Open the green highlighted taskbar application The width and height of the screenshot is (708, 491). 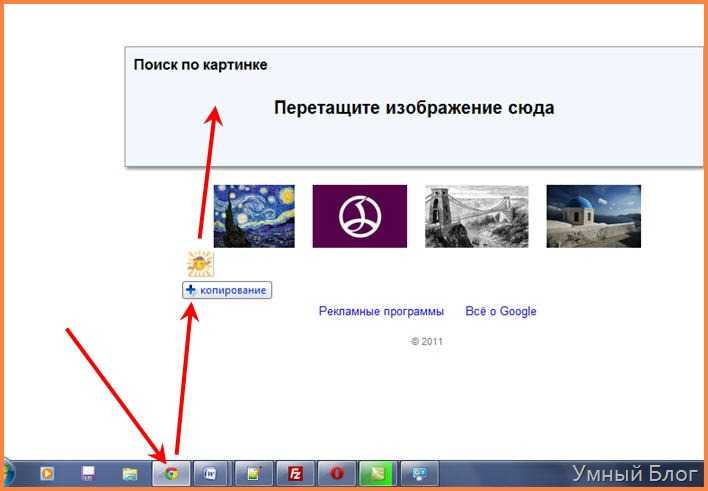[x=378, y=473]
